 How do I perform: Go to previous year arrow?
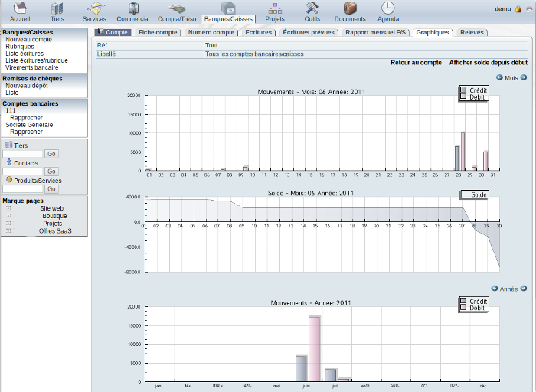(494, 289)
